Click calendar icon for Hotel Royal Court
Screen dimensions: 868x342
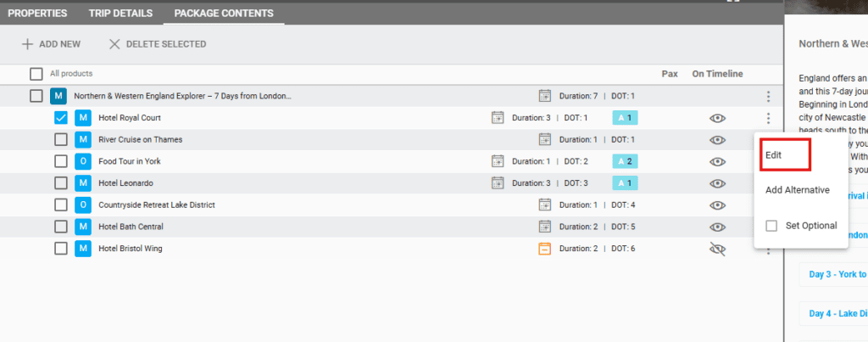tap(498, 118)
